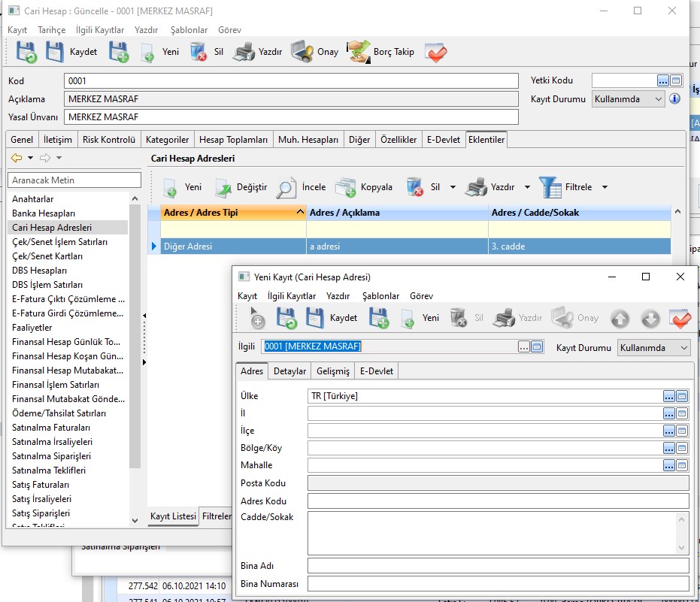Click the info icon next to Kayıt Durumu

(x=674, y=98)
